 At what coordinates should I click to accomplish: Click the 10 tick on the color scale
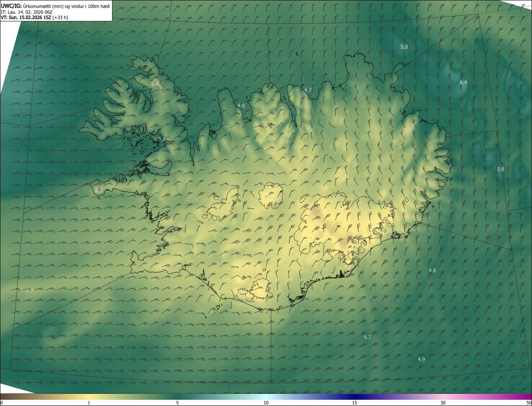click(x=266, y=403)
